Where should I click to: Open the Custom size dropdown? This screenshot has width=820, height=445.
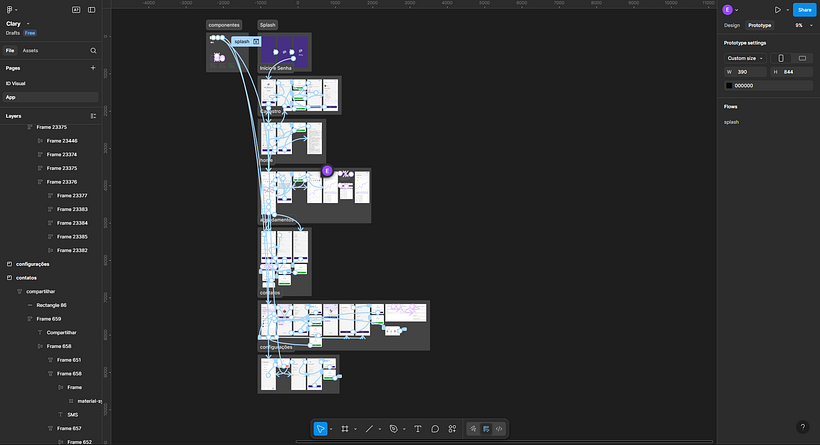pyautogui.click(x=745, y=58)
